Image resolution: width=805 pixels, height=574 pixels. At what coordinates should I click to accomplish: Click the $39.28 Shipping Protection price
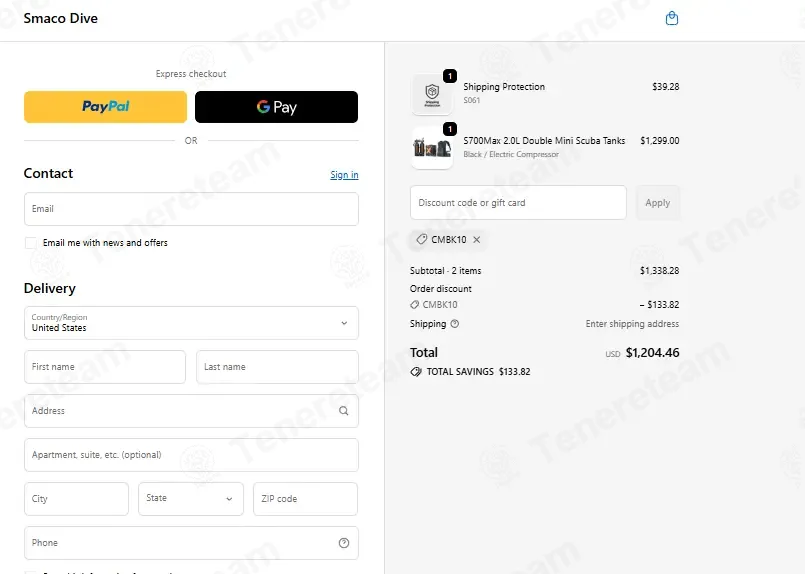pos(665,87)
